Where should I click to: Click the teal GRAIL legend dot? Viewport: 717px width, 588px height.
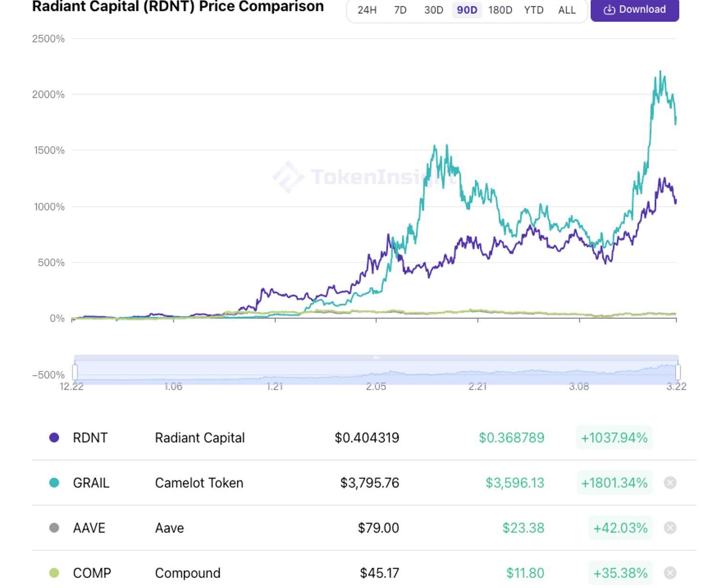point(54,483)
